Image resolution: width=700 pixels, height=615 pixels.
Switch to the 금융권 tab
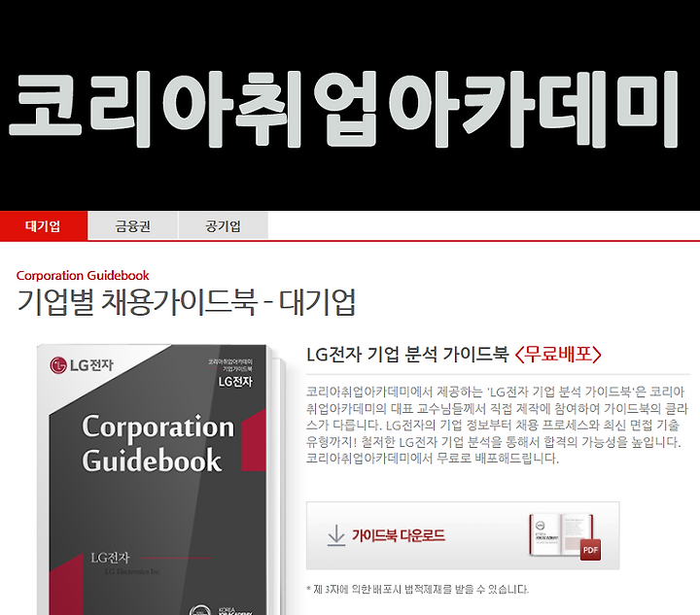pyautogui.click(x=133, y=226)
